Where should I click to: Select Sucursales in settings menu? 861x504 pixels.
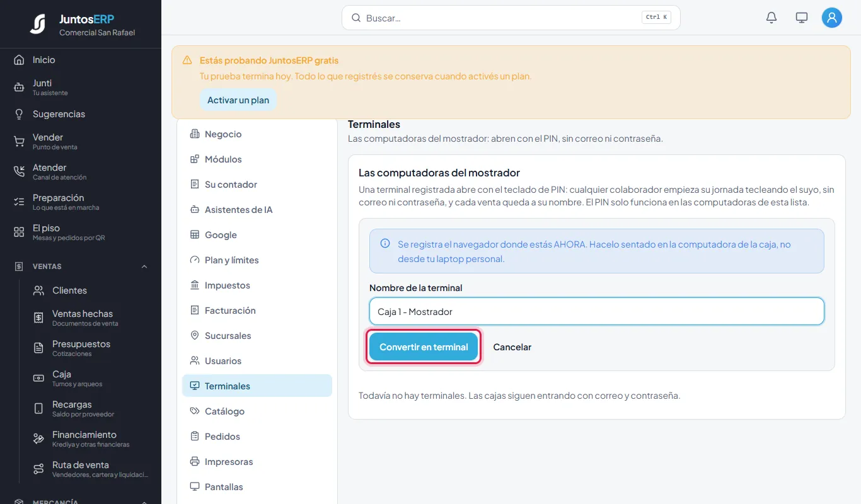point(257,336)
